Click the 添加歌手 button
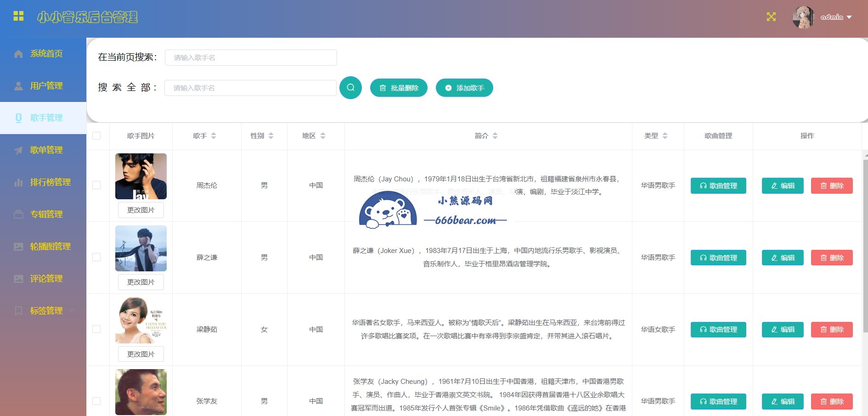This screenshot has height=416, width=868. tap(464, 88)
